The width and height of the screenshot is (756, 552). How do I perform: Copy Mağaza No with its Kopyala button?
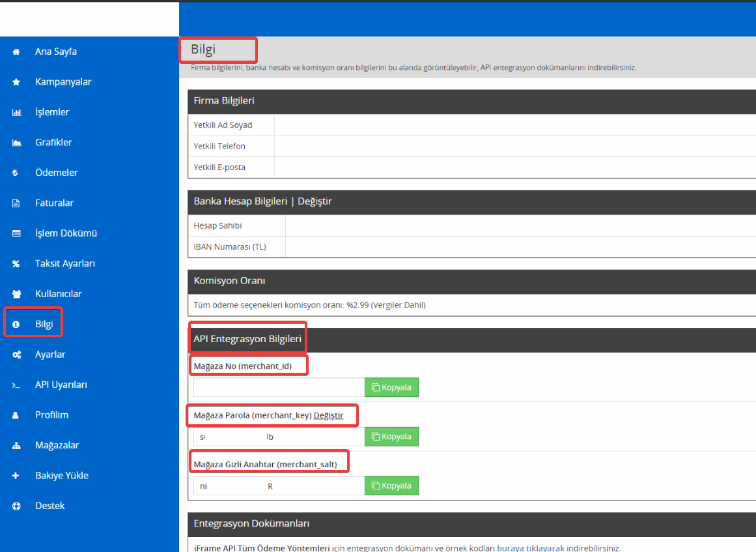tap(391, 388)
